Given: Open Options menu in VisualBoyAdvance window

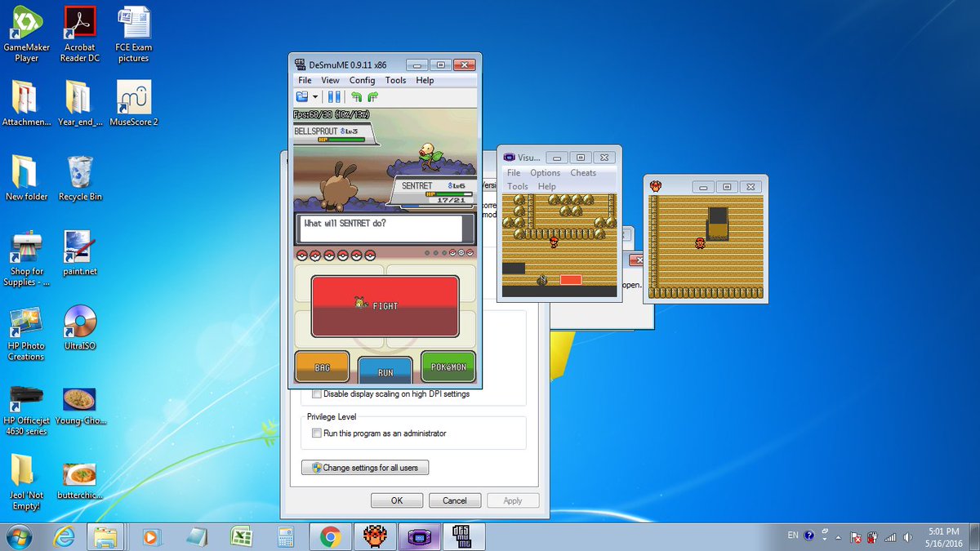Looking at the screenshot, I should (545, 172).
